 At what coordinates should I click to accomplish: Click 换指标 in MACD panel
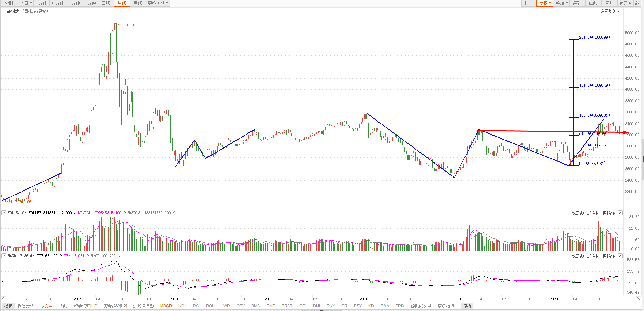pyautogui.click(x=609, y=256)
